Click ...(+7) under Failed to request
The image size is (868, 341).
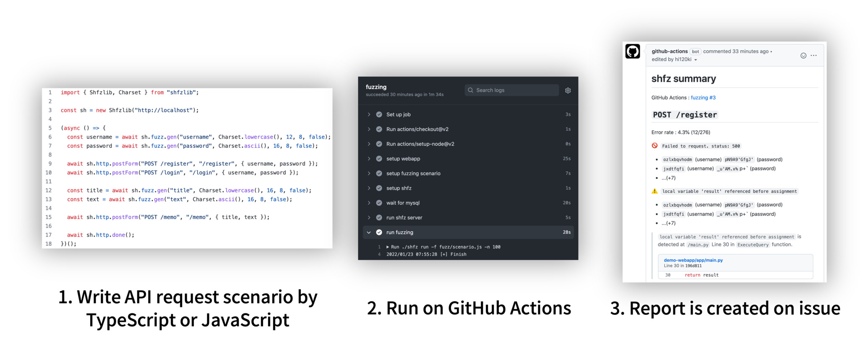pyautogui.click(x=669, y=178)
